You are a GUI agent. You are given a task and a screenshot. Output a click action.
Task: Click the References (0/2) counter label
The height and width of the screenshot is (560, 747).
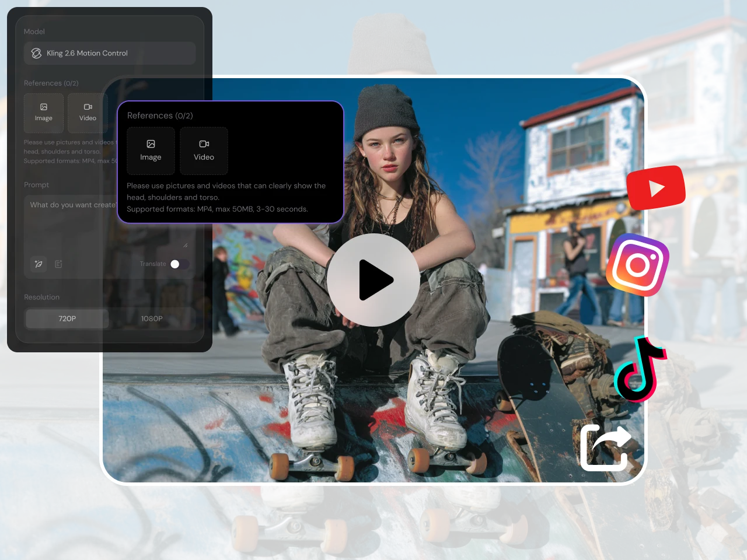coord(160,115)
